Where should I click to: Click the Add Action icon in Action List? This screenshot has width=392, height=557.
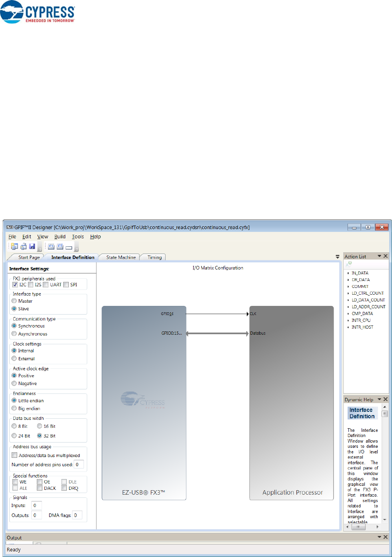(349, 264)
